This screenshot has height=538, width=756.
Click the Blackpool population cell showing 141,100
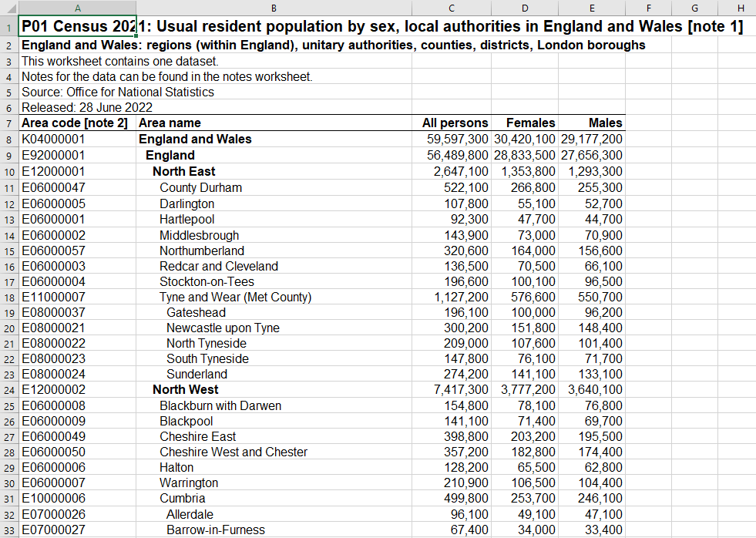coord(452,421)
